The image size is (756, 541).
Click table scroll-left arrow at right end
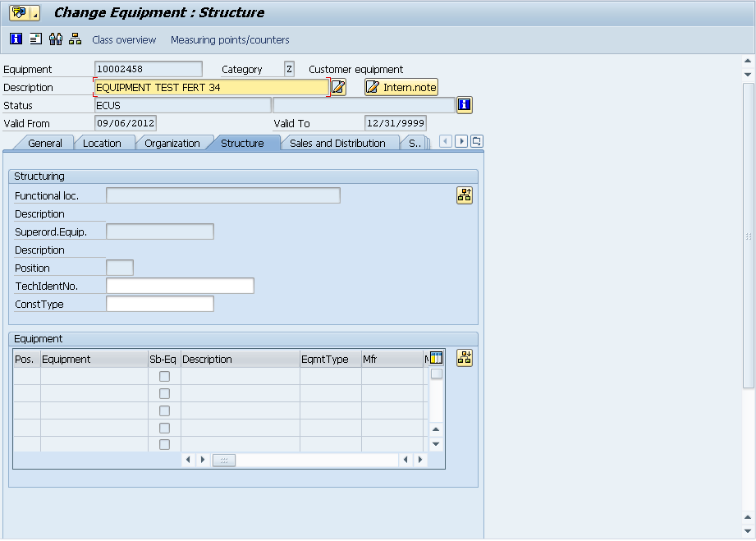405,460
